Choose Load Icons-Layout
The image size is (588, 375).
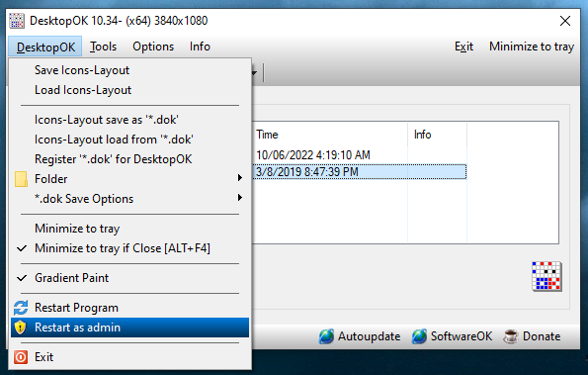(x=129, y=90)
